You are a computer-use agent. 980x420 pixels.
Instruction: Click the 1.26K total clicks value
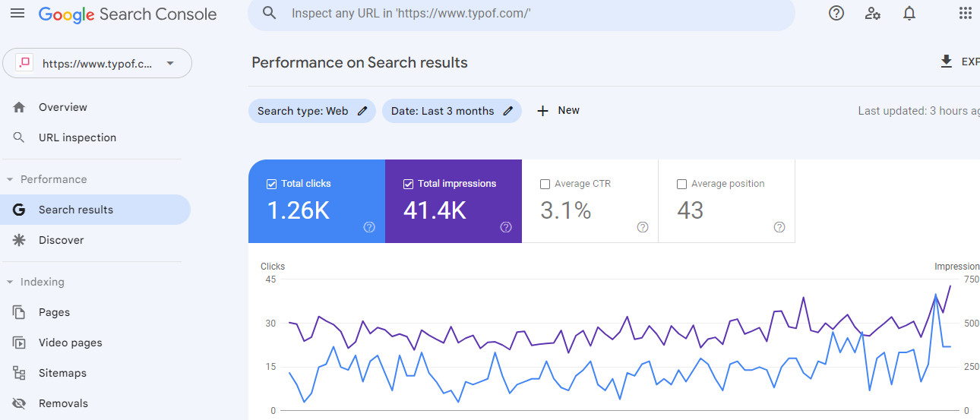[298, 210]
